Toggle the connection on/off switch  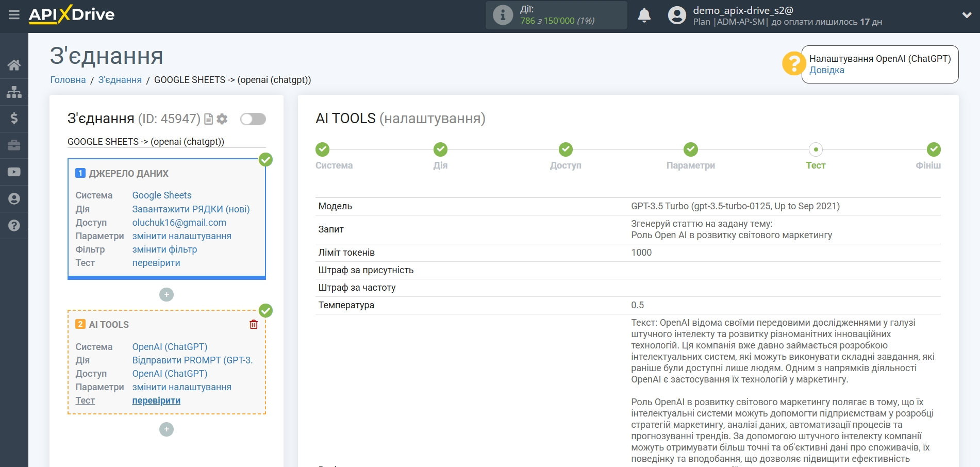click(x=253, y=119)
